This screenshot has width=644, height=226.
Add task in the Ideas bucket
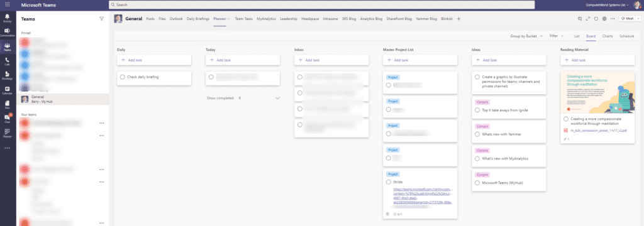coord(509,60)
